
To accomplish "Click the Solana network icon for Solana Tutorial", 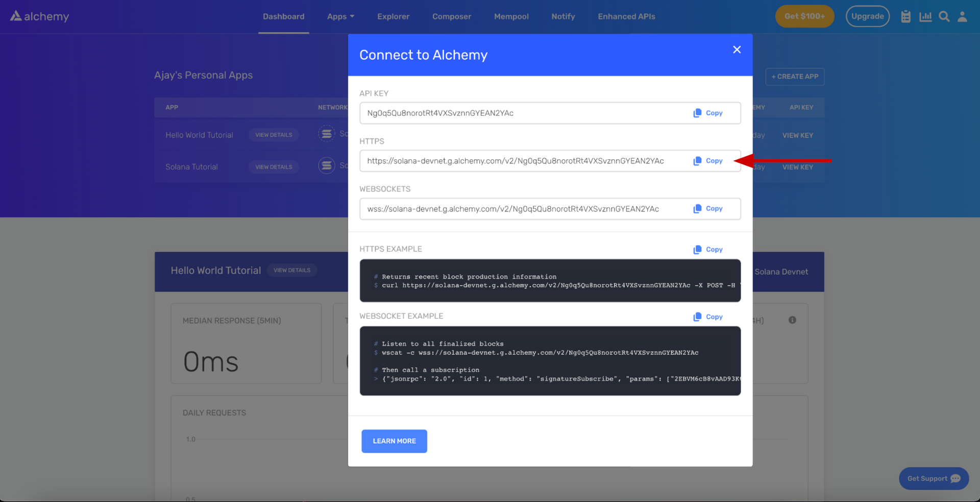I will pos(327,165).
